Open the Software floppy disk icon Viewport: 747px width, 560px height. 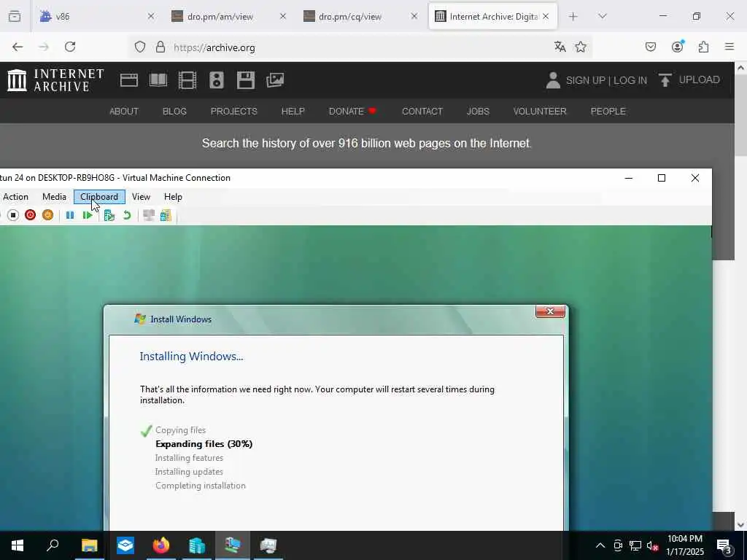pos(246,80)
